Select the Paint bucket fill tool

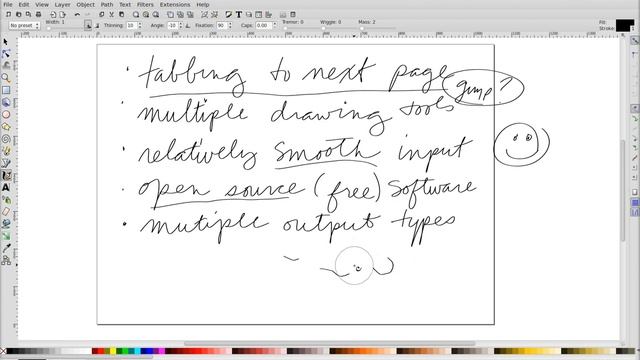(x=6, y=224)
